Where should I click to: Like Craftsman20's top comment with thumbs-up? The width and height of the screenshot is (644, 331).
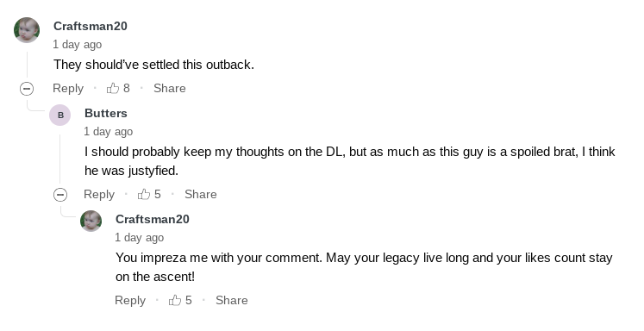click(x=113, y=88)
